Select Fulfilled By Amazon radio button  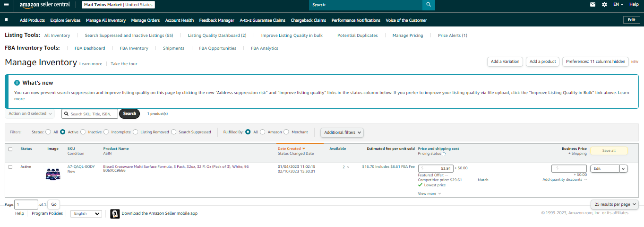click(x=263, y=132)
